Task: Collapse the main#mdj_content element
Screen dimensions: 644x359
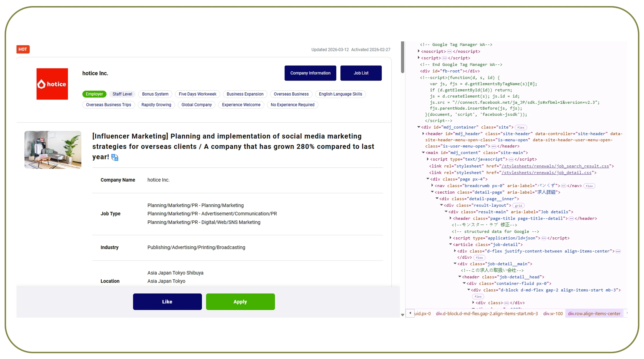Action: [423, 153]
